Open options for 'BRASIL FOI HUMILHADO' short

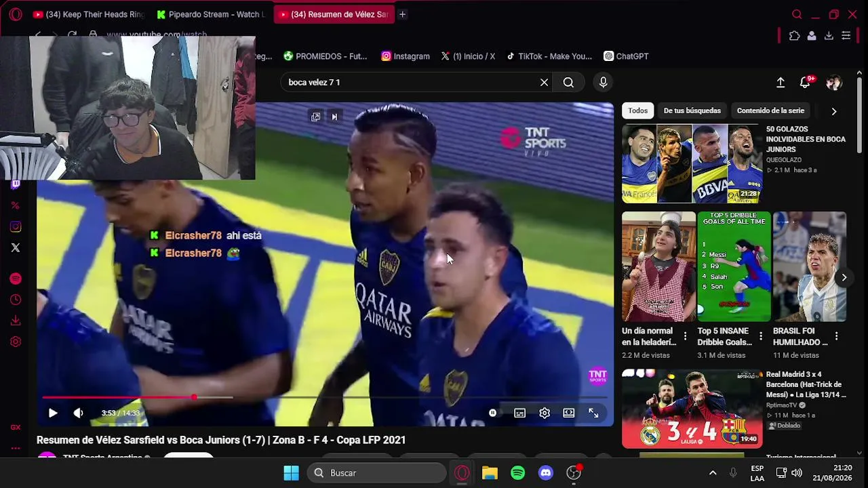(x=837, y=336)
